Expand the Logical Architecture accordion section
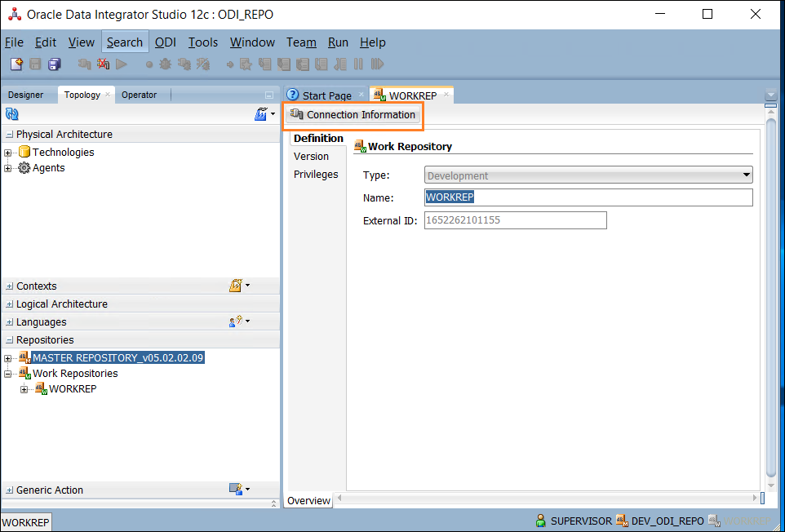The image size is (785, 532). point(9,304)
